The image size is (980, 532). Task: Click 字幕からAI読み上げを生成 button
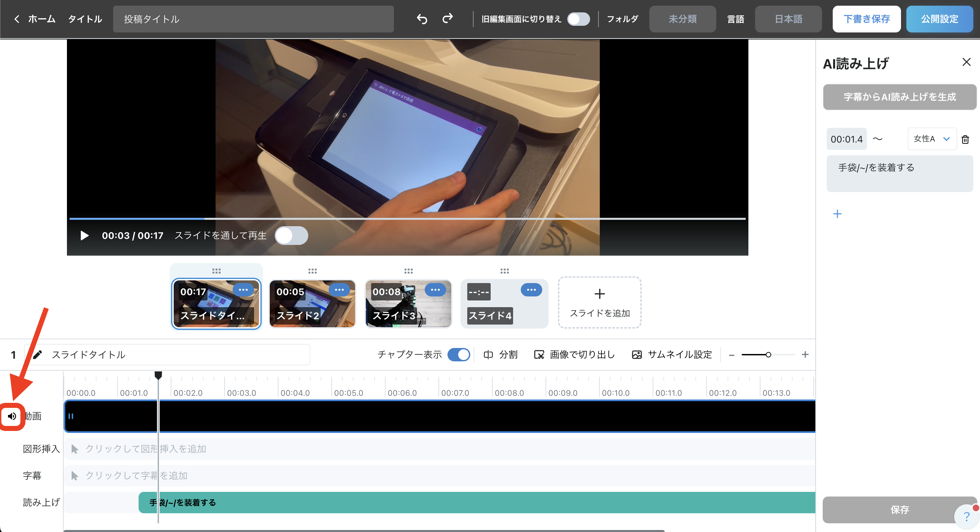click(x=899, y=97)
